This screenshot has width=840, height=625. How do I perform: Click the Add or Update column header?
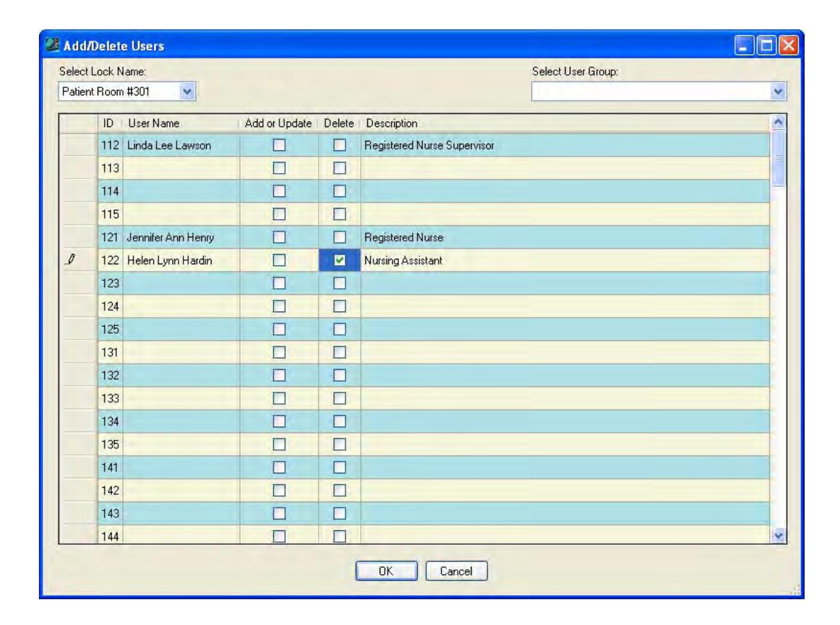point(279,123)
